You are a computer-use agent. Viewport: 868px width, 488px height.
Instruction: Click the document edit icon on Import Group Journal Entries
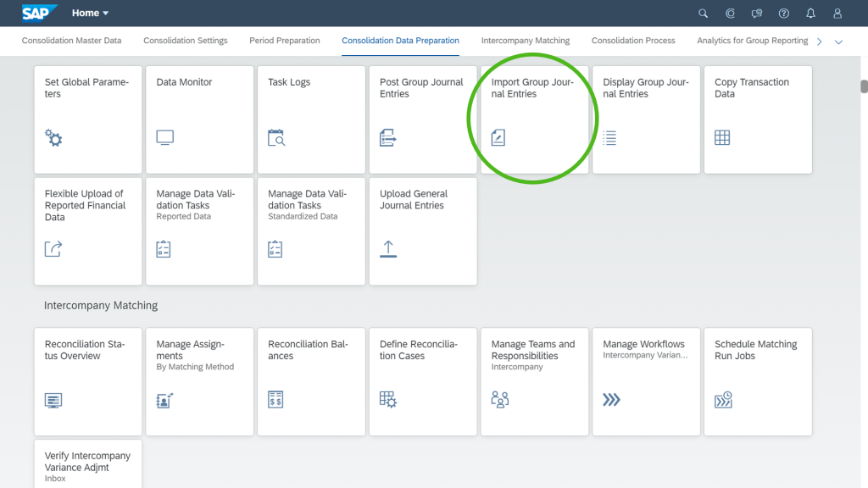498,137
